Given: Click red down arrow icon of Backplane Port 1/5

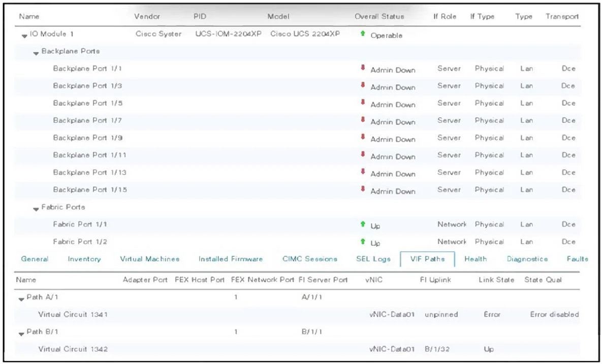Looking at the screenshot, I should (x=362, y=103).
